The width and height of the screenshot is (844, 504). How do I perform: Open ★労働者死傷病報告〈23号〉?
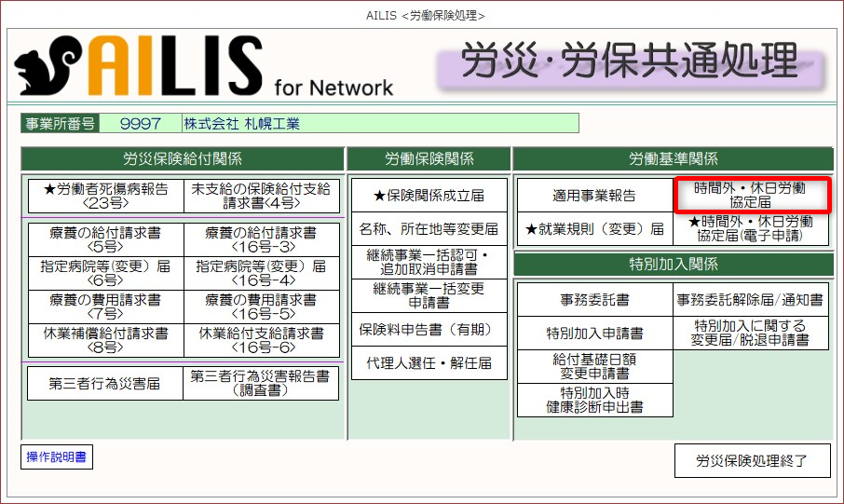click(105, 196)
